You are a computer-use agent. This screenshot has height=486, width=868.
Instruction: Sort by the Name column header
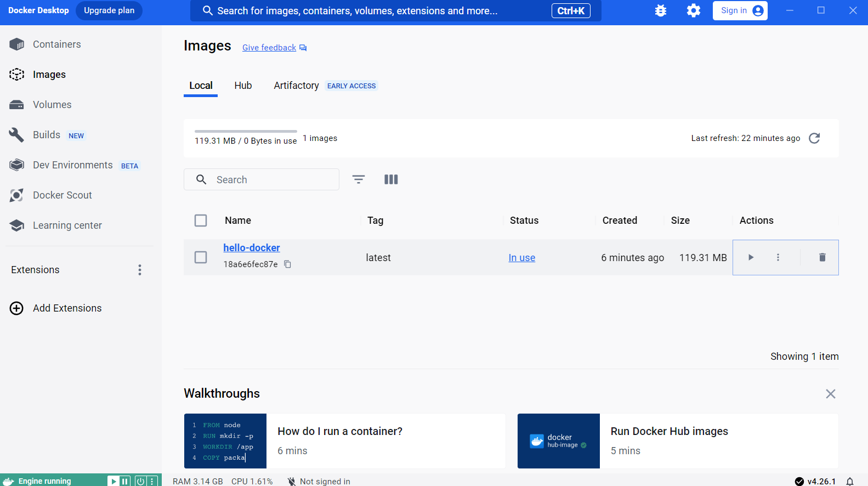coord(238,221)
